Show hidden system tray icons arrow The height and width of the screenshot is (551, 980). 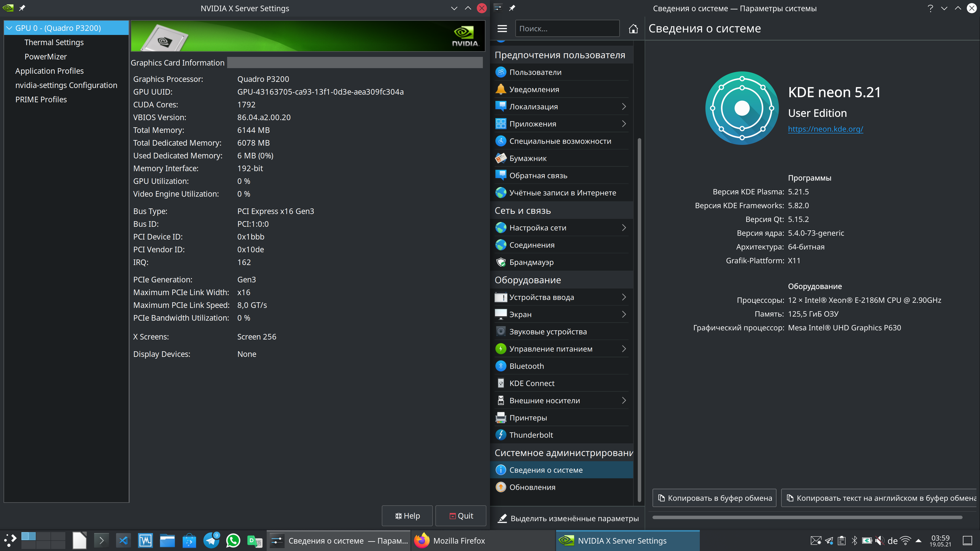918,540
